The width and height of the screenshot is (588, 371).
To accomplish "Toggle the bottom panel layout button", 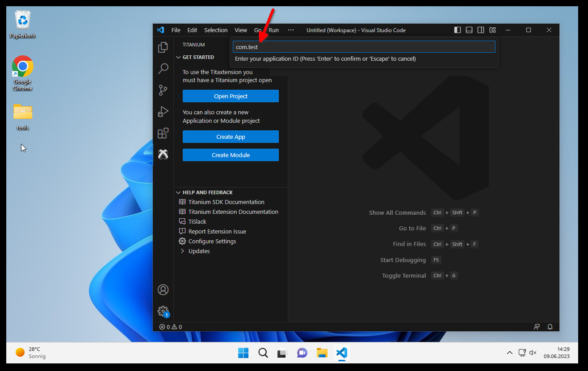I will coord(469,30).
